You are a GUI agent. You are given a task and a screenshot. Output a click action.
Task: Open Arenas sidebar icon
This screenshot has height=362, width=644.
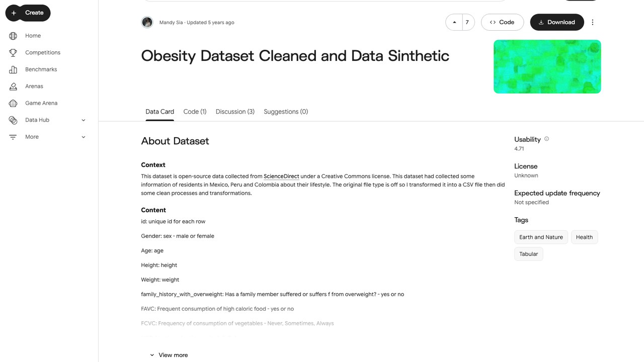tap(13, 86)
